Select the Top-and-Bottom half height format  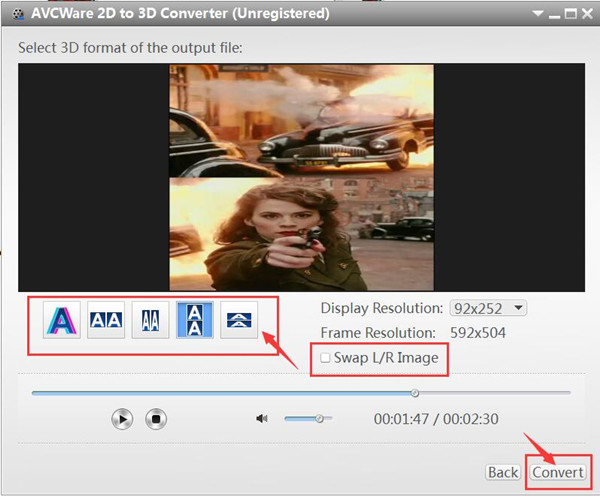pos(239,320)
